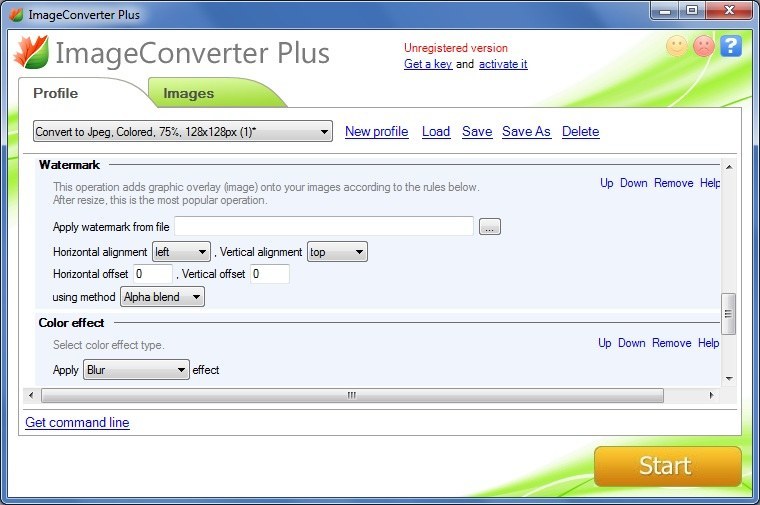The image size is (760, 505).
Task: Open Help for Watermark operation
Action: [710, 183]
